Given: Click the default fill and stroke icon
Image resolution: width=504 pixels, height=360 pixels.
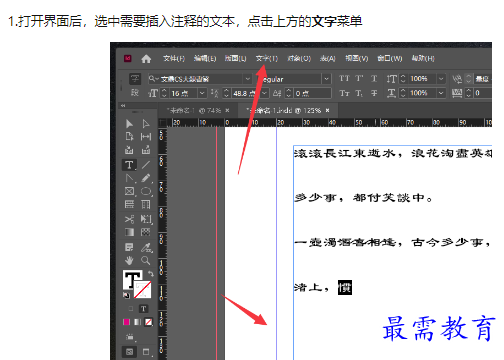Looking at the screenshot, I should click(126, 295).
